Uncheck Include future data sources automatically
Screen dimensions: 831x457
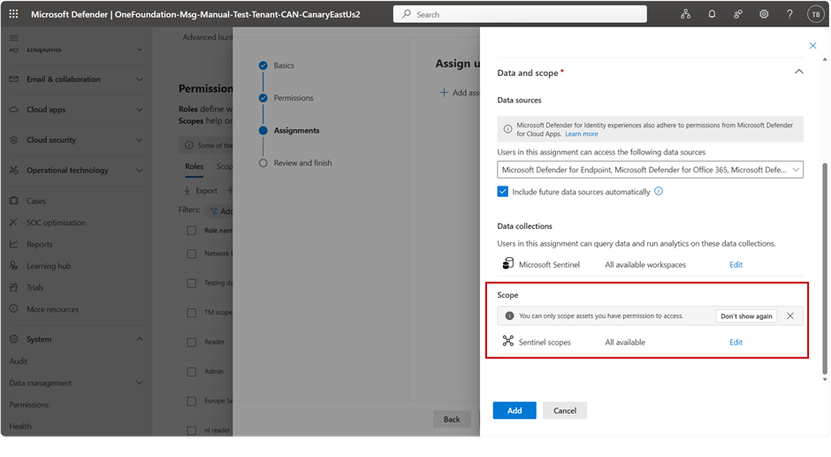click(x=502, y=191)
